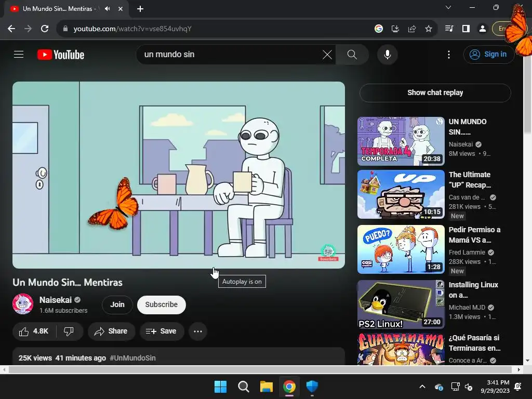Viewport: 532px width, 399px height.
Task: Open the Share dialog
Action: tap(111, 331)
